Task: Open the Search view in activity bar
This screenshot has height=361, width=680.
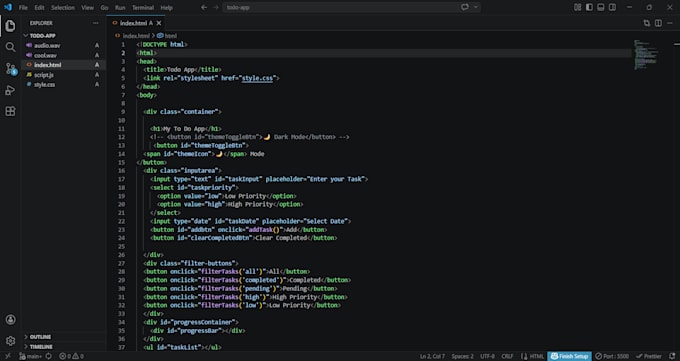Action: click(10, 47)
